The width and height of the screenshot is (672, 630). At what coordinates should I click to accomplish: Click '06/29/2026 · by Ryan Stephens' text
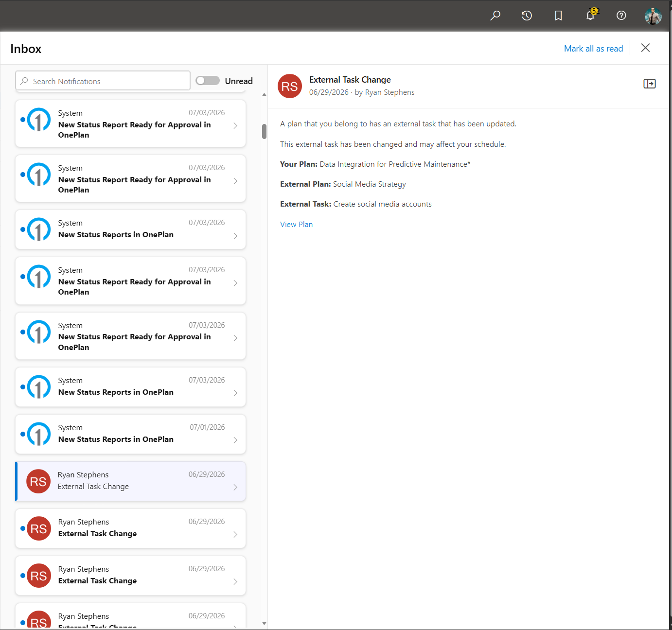coord(362,92)
